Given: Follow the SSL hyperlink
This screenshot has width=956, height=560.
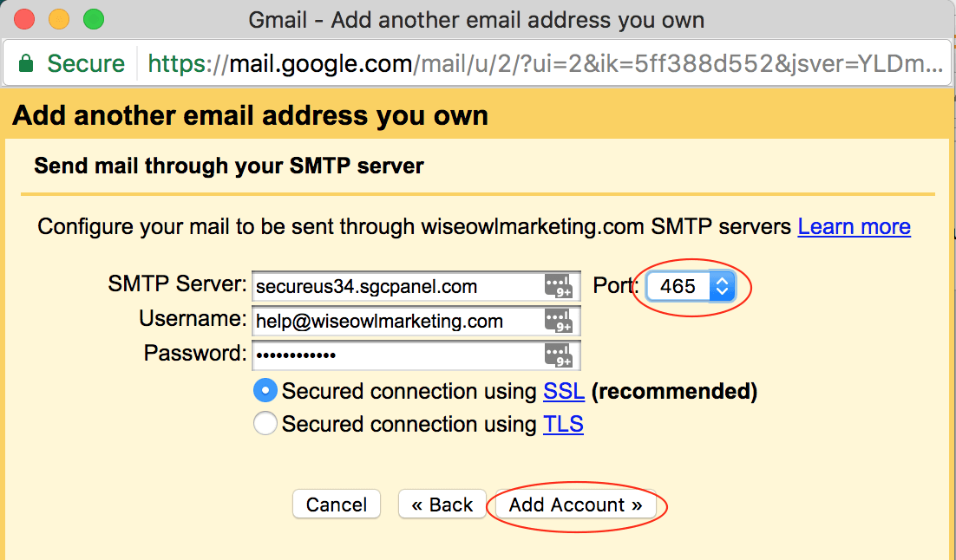Looking at the screenshot, I should (564, 390).
